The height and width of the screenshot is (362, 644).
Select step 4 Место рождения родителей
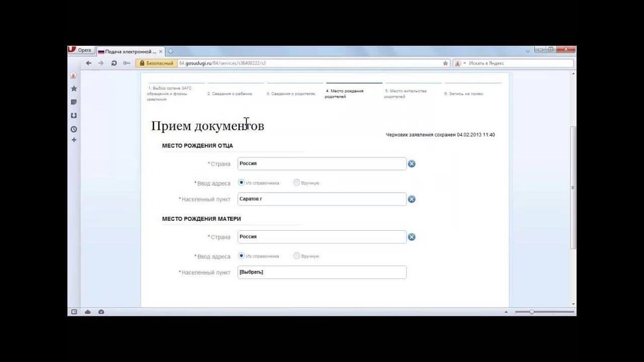coord(344,94)
